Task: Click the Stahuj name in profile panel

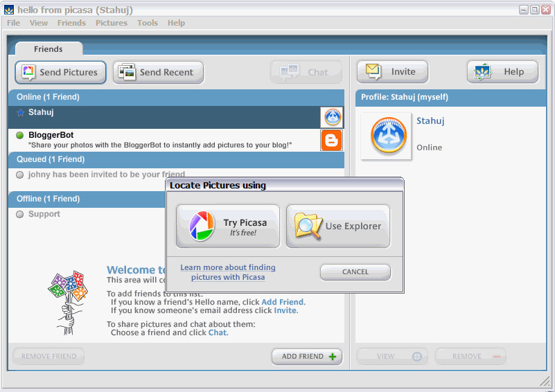Action: pyautogui.click(x=430, y=121)
